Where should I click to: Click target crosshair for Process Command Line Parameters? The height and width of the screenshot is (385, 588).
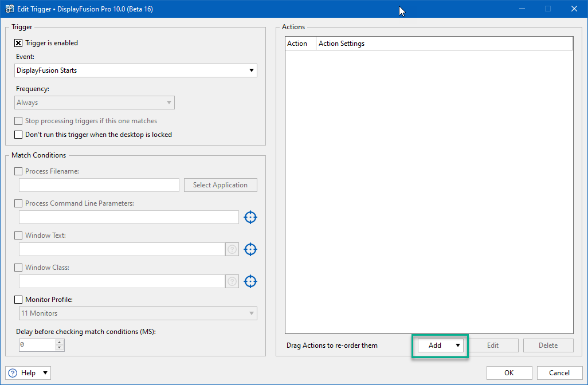click(x=250, y=217)
